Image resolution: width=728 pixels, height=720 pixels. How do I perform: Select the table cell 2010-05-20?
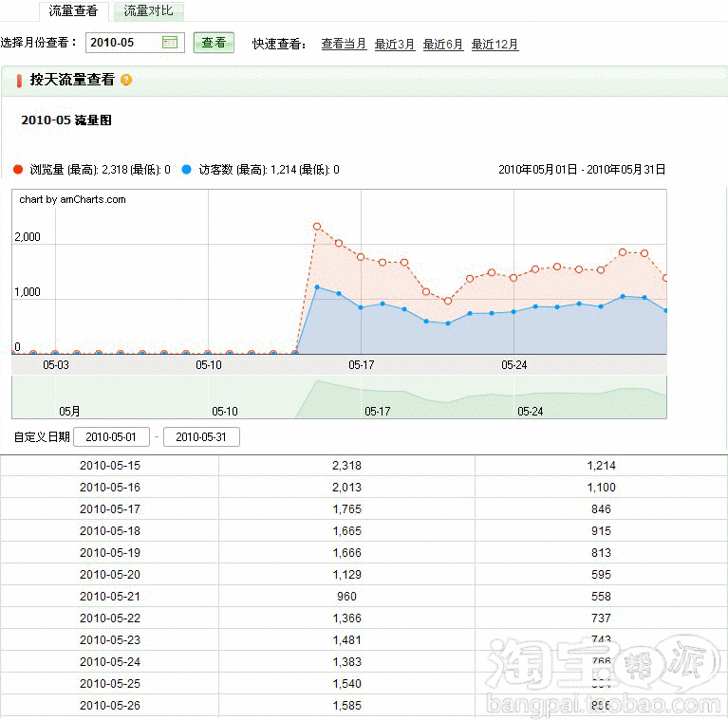[x=110, y=575]
